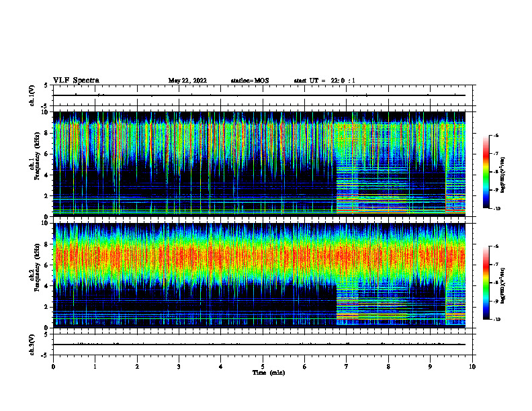Click the 'VLF Spectra' title text
Viewport: 532px width, 411px height.
[x=76, y=81]
